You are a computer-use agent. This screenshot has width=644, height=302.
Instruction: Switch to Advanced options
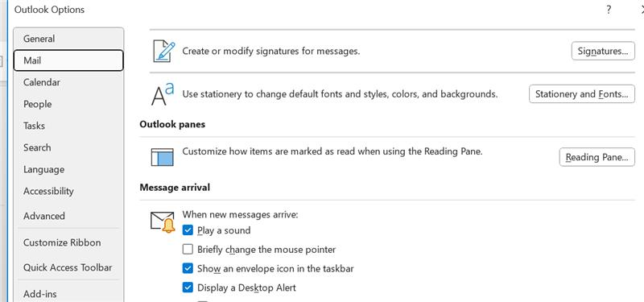point(68,216)
